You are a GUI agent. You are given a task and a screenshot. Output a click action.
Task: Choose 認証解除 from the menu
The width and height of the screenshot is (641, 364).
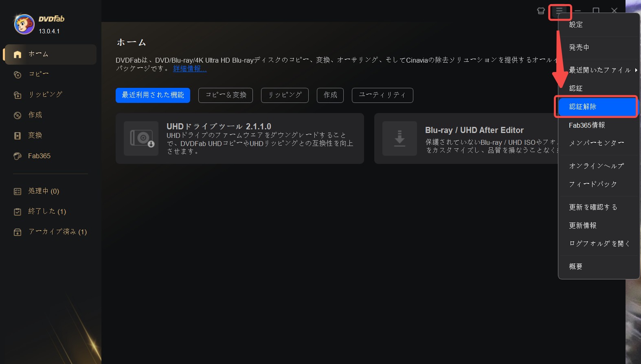pos(597,107)
